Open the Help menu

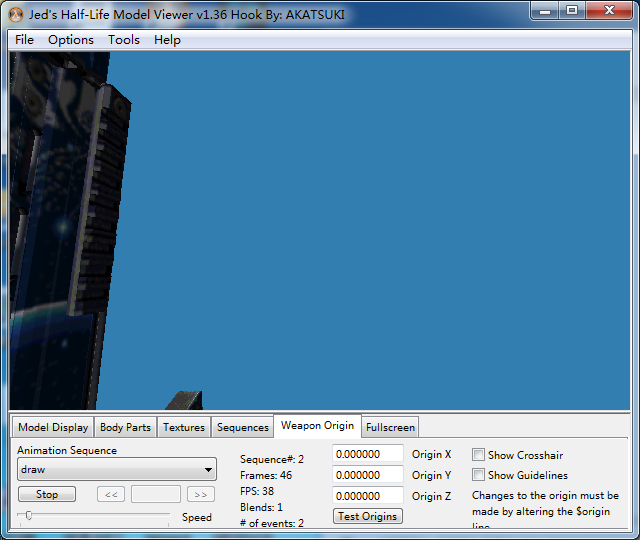point(167,40)
